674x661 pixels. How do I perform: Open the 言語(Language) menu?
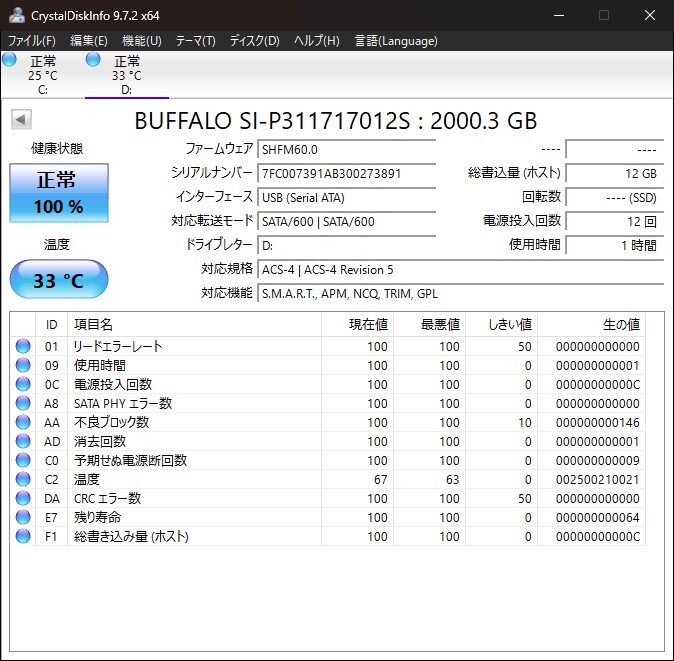pyautogui.click(x=396, y=41)
